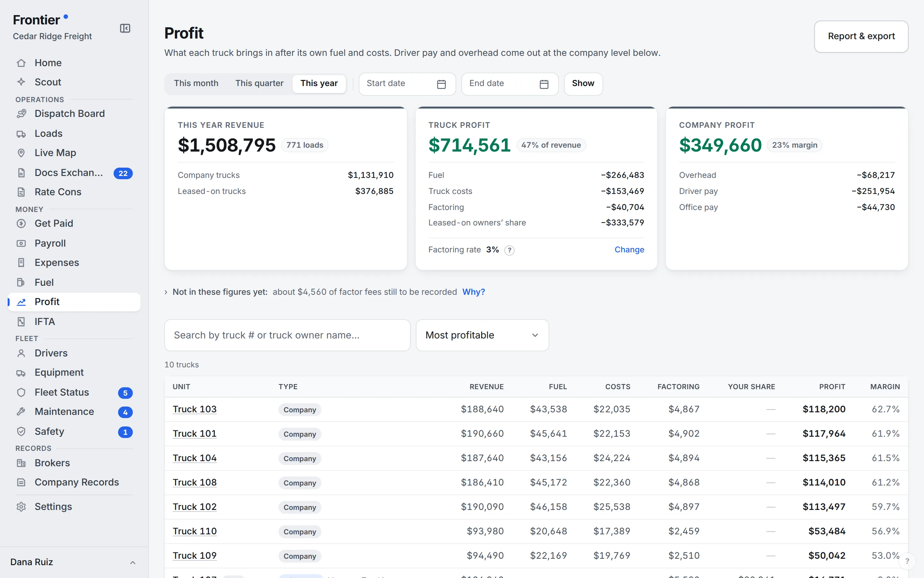Click the End date input
924x578 pixels.
(x=510, y=84)
